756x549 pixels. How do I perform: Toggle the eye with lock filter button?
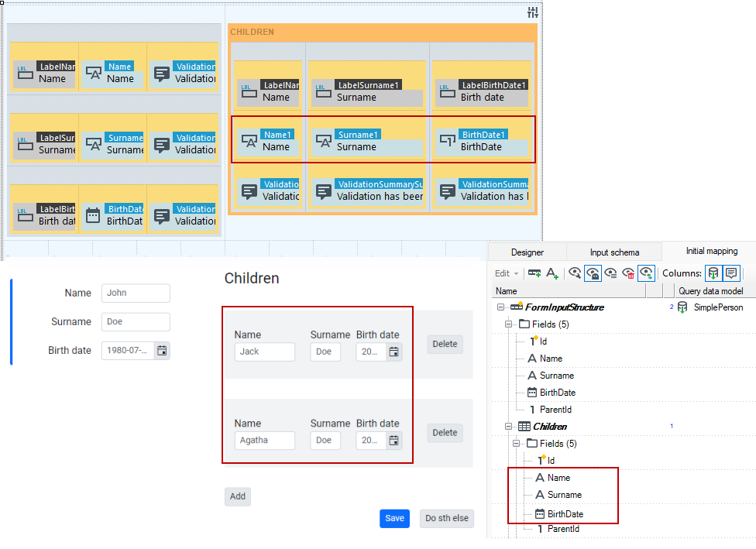click(593, 273)
